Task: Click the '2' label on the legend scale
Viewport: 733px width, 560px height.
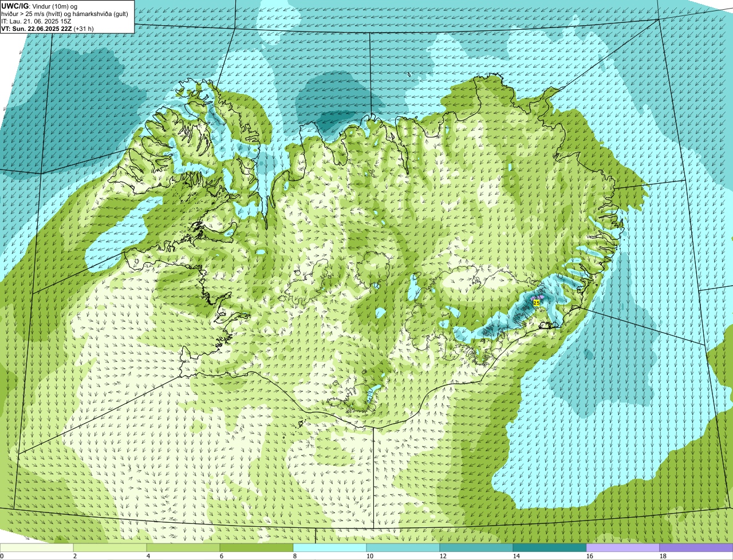Action: click(x=75, y=556)
